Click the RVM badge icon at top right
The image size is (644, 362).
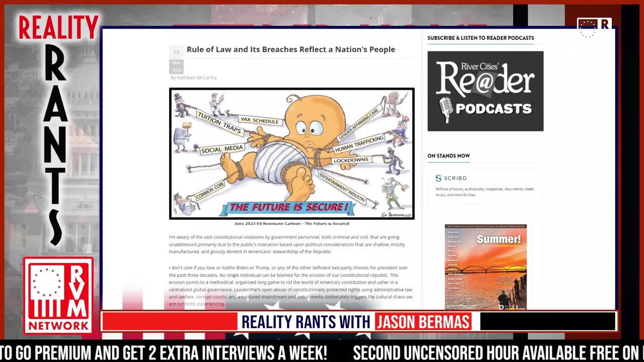594,28
